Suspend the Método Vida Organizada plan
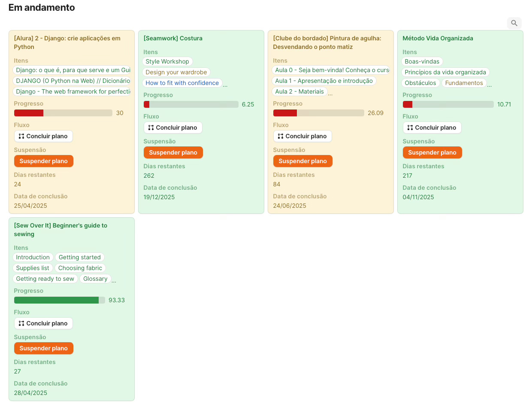 click(x=432, y=152)
